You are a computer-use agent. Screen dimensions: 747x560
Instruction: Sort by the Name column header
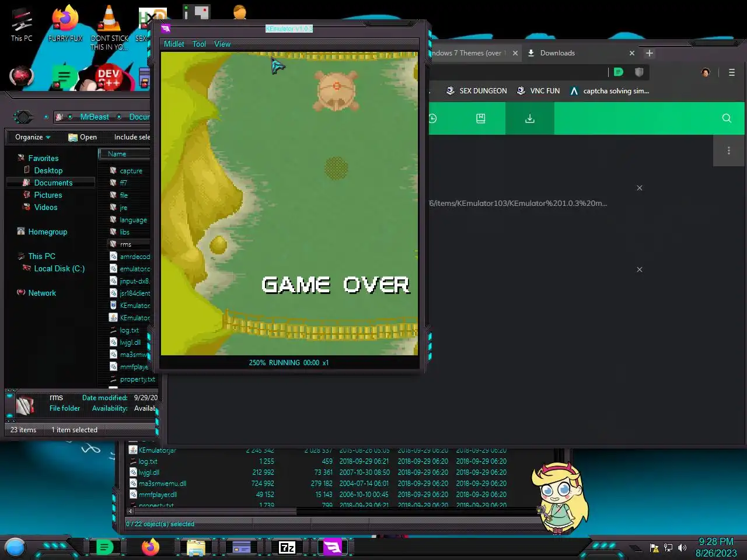click(x=124, y=154)
